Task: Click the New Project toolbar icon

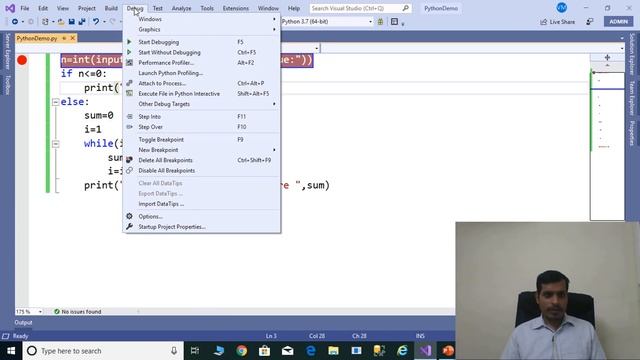Action: point(45,22)
